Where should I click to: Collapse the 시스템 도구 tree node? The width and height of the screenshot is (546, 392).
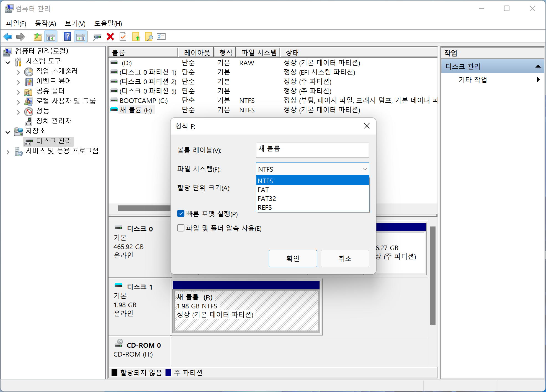tap(8, 63)
